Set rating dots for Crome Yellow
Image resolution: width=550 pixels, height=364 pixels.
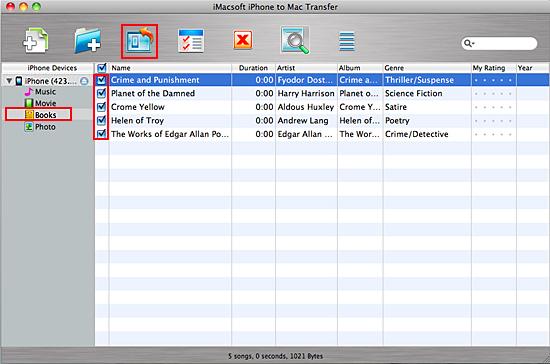pos(493,107)
